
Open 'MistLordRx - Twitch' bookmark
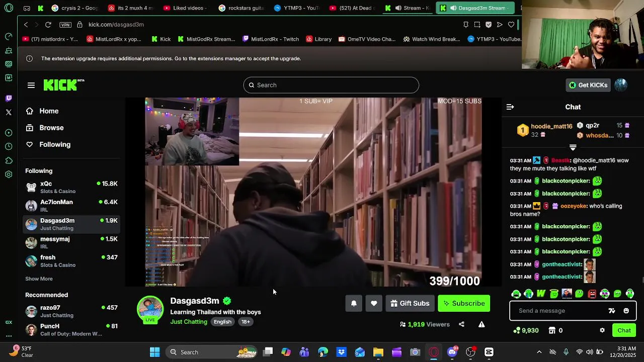click(270, 39)
